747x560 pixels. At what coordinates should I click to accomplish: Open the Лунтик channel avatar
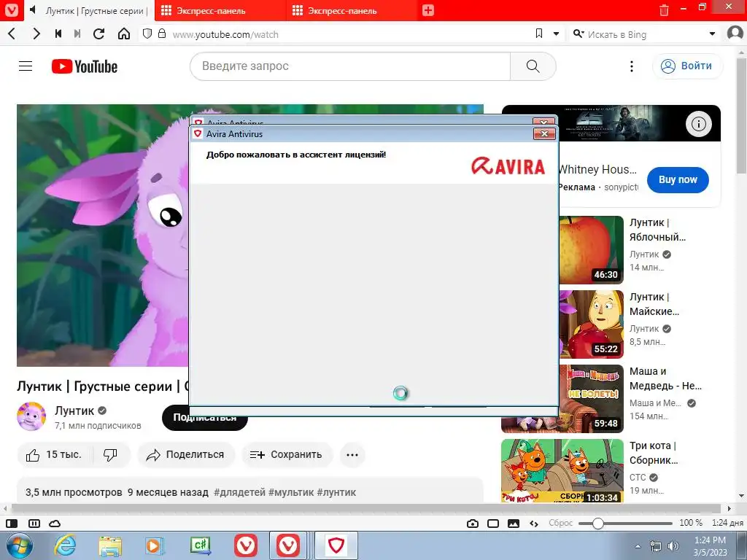(31, 416)
